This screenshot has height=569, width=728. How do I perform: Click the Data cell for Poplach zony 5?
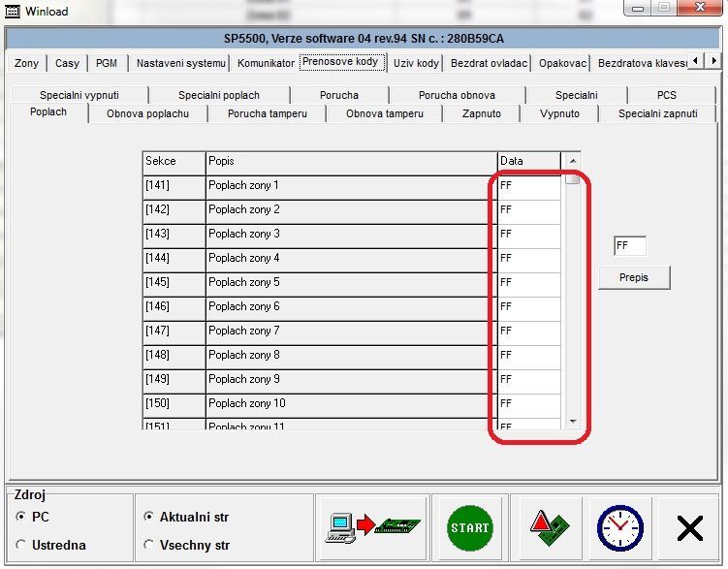coord(528,282)
